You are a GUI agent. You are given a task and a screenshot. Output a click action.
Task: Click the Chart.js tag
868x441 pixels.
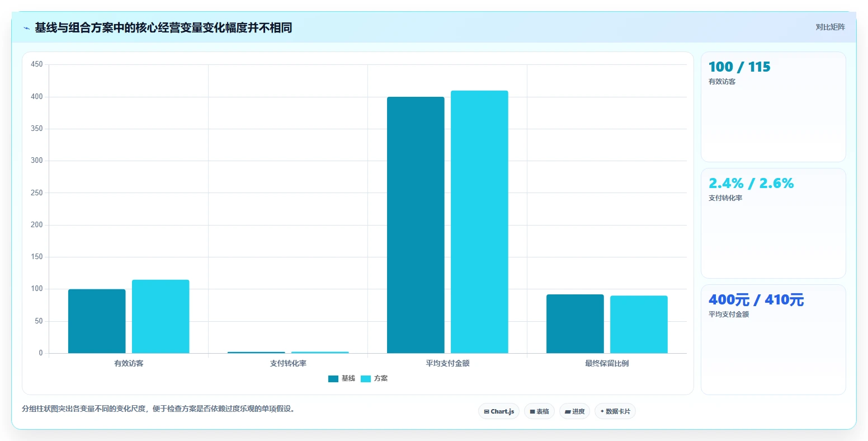click(x=499, y=411)
